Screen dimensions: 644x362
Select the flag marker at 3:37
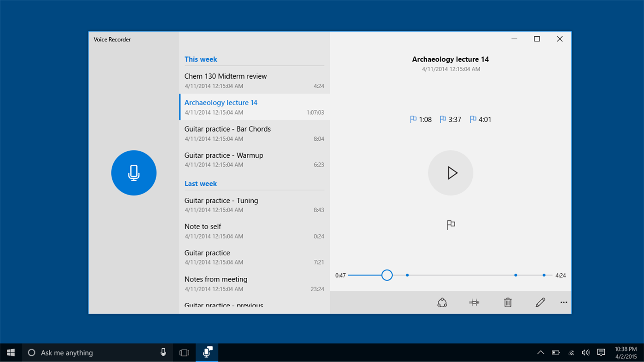[450, 119]
